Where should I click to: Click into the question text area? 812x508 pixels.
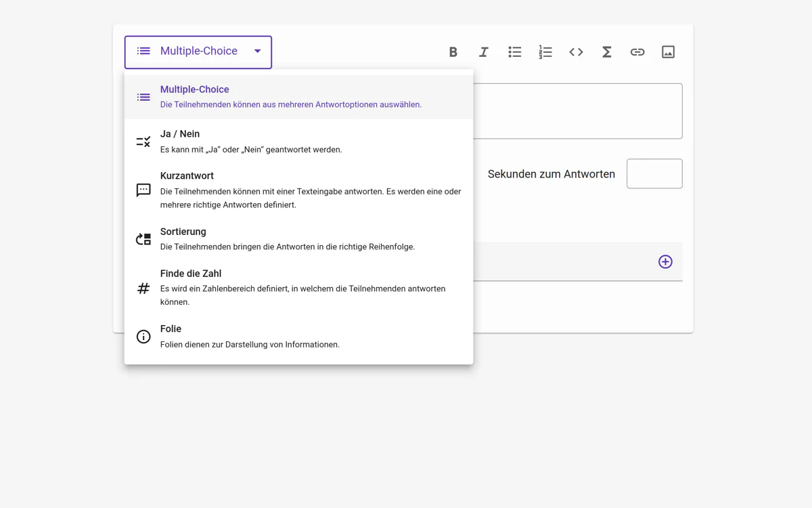click(577, 111)
